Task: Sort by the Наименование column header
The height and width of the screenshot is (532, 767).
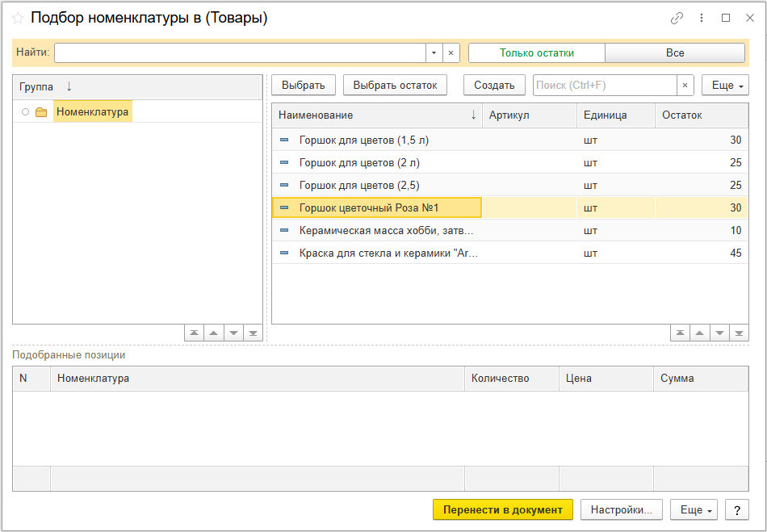Action: tap(377, 115)
